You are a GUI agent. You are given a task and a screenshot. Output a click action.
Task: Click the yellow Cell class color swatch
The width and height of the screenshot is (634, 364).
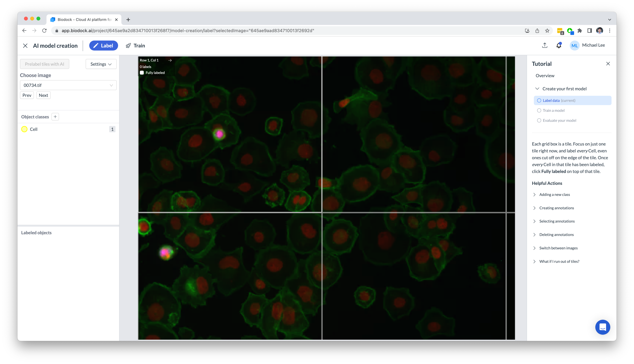[24, 129]
